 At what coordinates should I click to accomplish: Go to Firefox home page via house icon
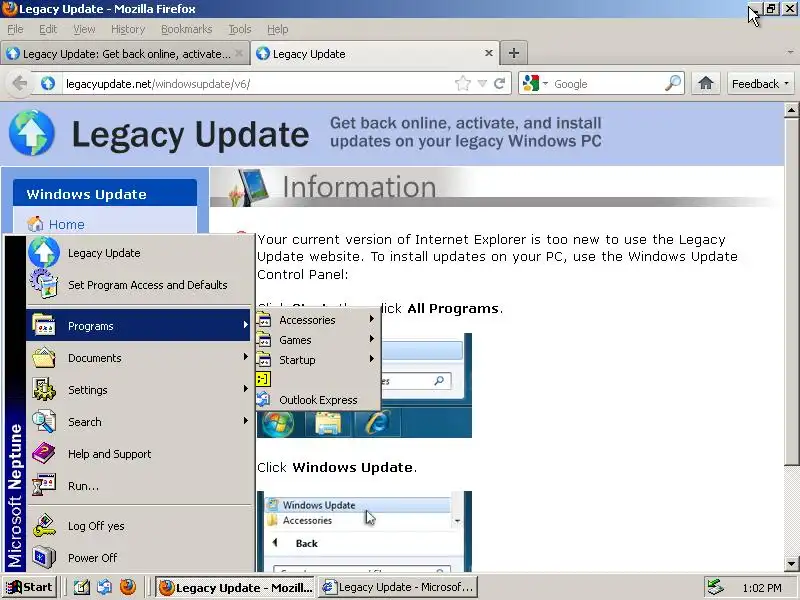(x=706, y=83)
